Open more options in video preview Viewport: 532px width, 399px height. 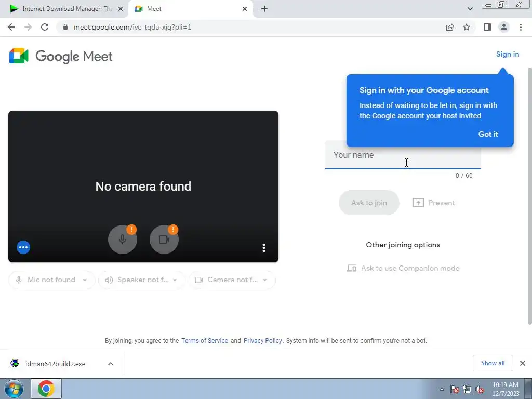point(264,248)
